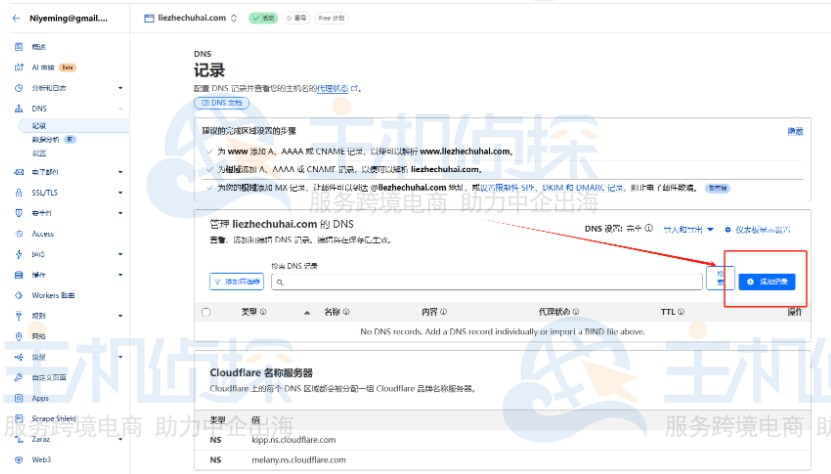Click the caching storage icon in sidebar
This screenshot has height=474, width=831.
(x=19, y=275)
